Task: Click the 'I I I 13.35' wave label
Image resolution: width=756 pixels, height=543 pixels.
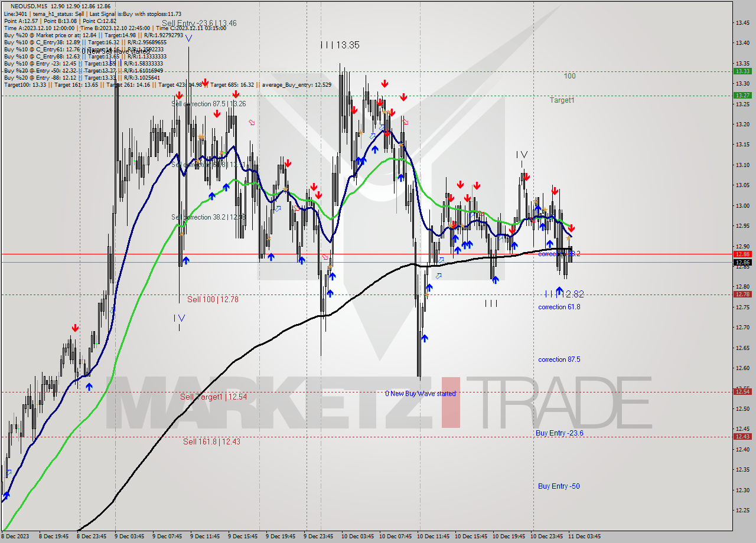Action: tap(340, 45)
